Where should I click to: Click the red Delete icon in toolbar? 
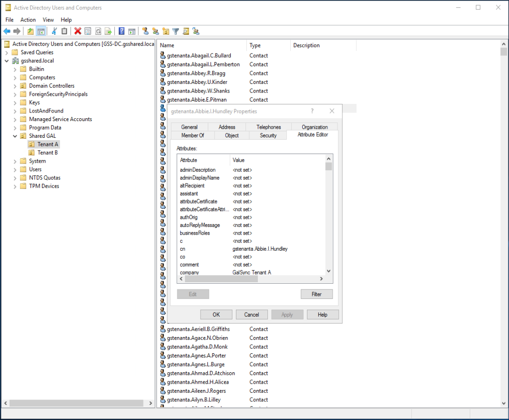78,31
